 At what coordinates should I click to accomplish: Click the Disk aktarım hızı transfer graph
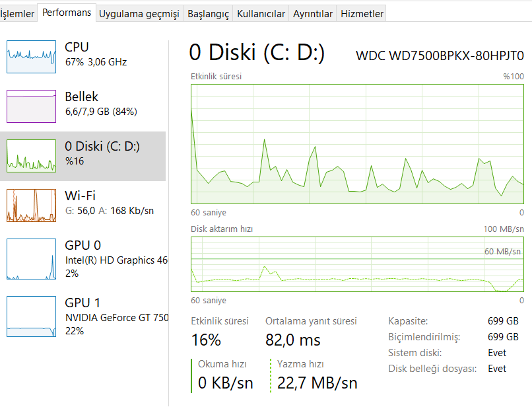[x=357, y=264]
